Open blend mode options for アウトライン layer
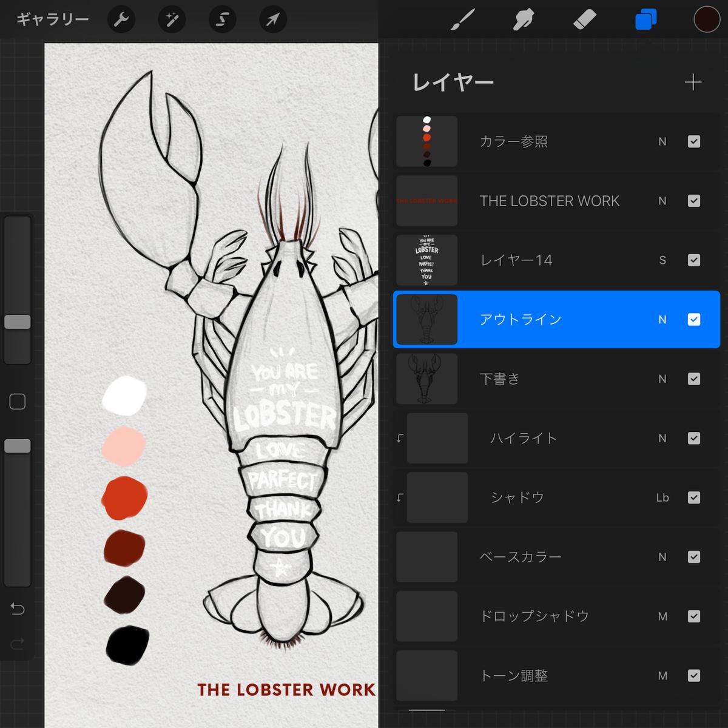This screenshot has width=728, height=728. click(662, 320)
